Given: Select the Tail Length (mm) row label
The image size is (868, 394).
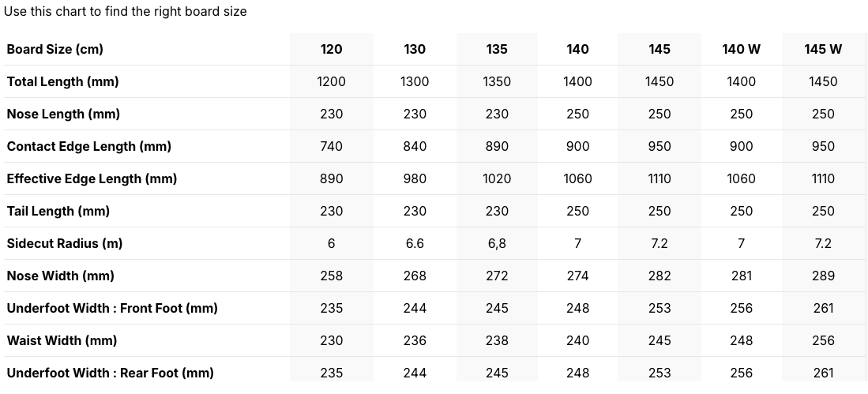Looking at the screenshot, I should [x=58, y=212].
